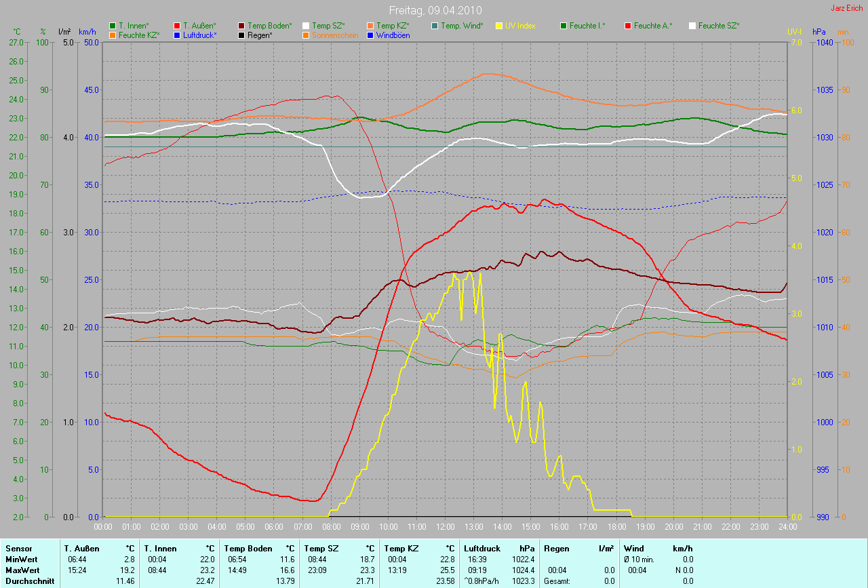The width and height of the screenshot is (868, 588).
Task: Click the dark red Temp Boden legend swatch
Action: click(x=241, y=26)
